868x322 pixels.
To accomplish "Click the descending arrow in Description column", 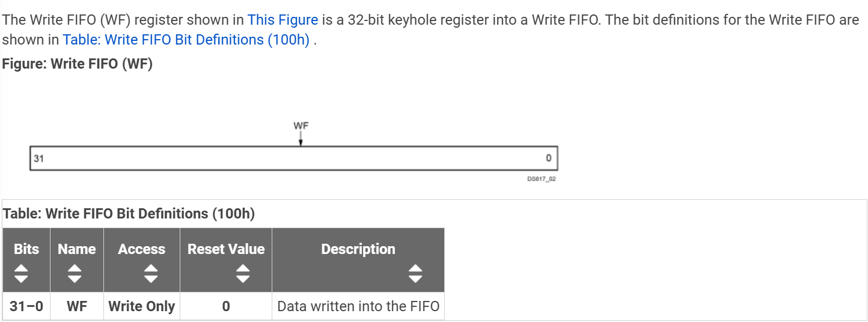I will click(x=415, y=279).
